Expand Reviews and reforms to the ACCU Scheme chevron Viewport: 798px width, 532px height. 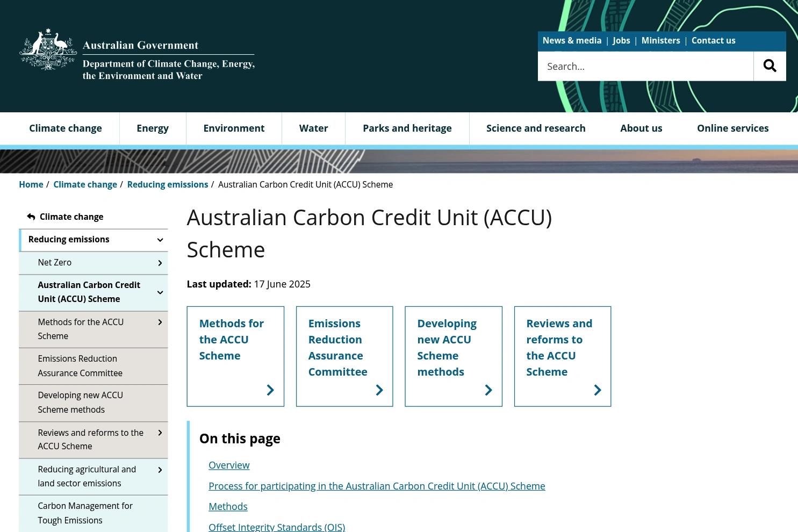coord(160,433)
